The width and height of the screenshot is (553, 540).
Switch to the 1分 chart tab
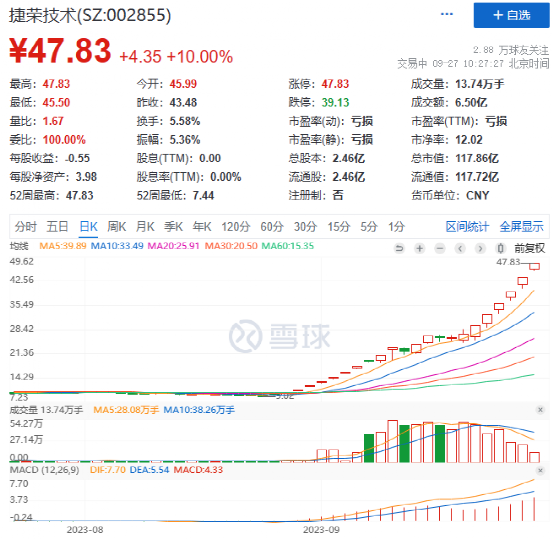[x=396, y=226]
